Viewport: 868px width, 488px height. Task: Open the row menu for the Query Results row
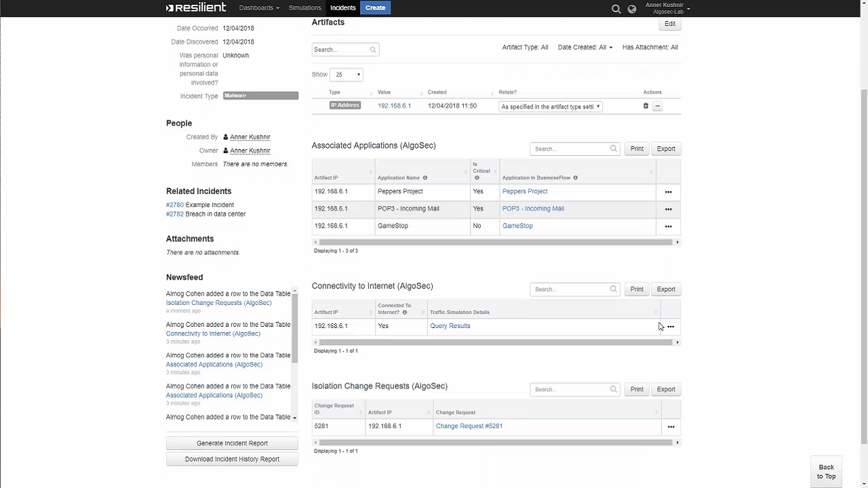pyautogui.click(x=671, y=327)
